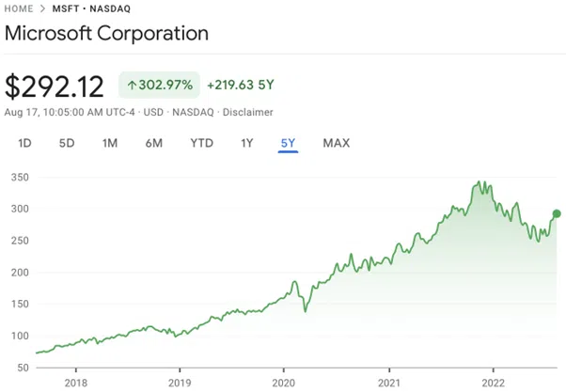Click the 2020 label on the time axis
The height and width of the screenshot is (392, 566).
[x=283, y=382]
